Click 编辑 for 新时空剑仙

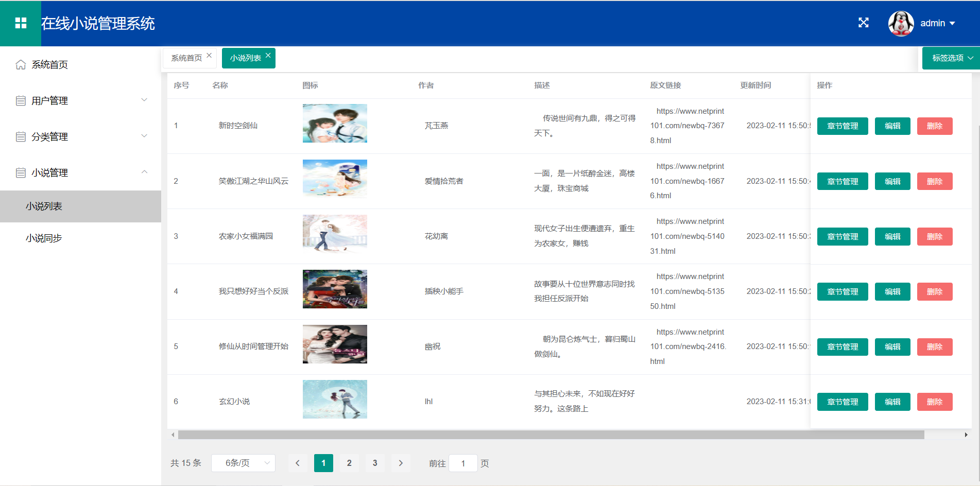[x=892, y=126]
